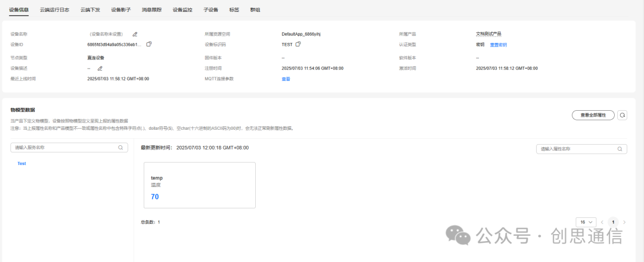The width and height of the screenshot is (644, 262).
Task: Open the 标签 tab
Action: [x=234, y=10]
